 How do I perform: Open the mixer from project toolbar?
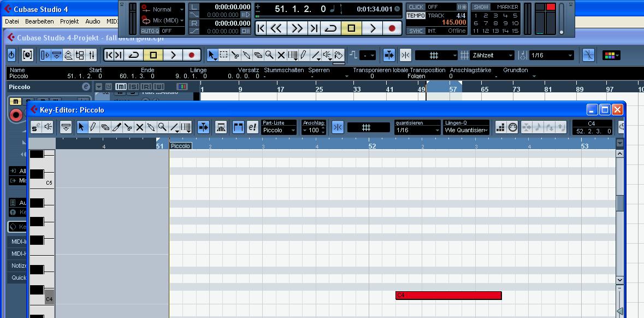(x=91, y=55)
